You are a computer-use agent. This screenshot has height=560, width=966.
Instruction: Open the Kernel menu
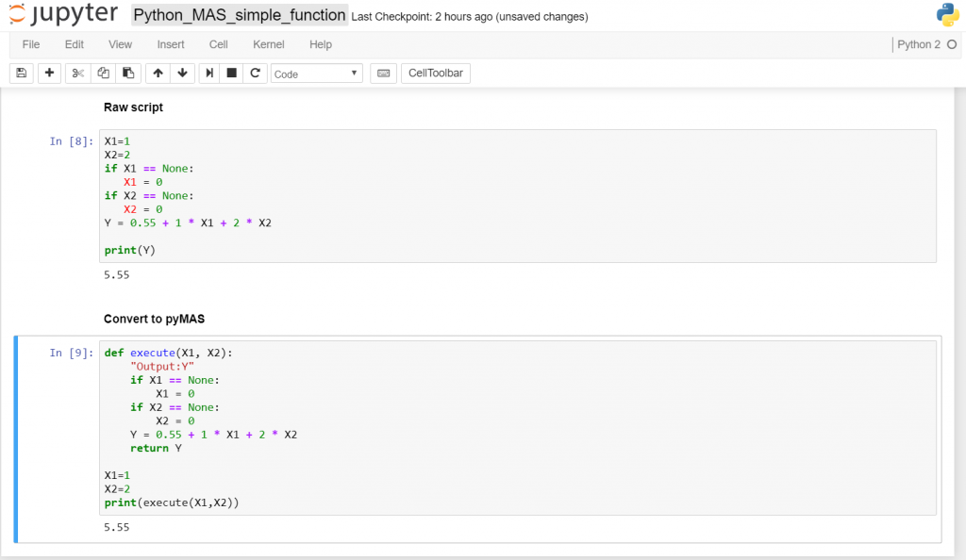268,44
